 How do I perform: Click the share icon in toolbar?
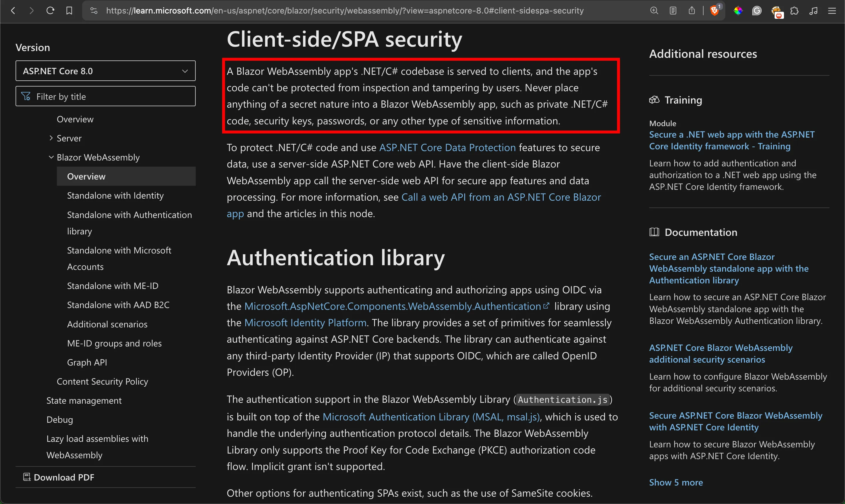pos(692,11)
